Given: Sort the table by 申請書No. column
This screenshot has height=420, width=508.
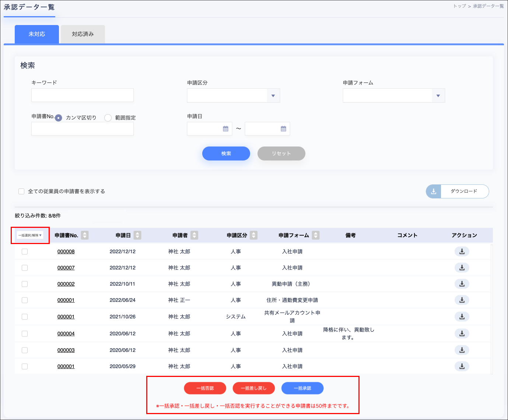Looking at the screenshot, I should coord(85,235).
